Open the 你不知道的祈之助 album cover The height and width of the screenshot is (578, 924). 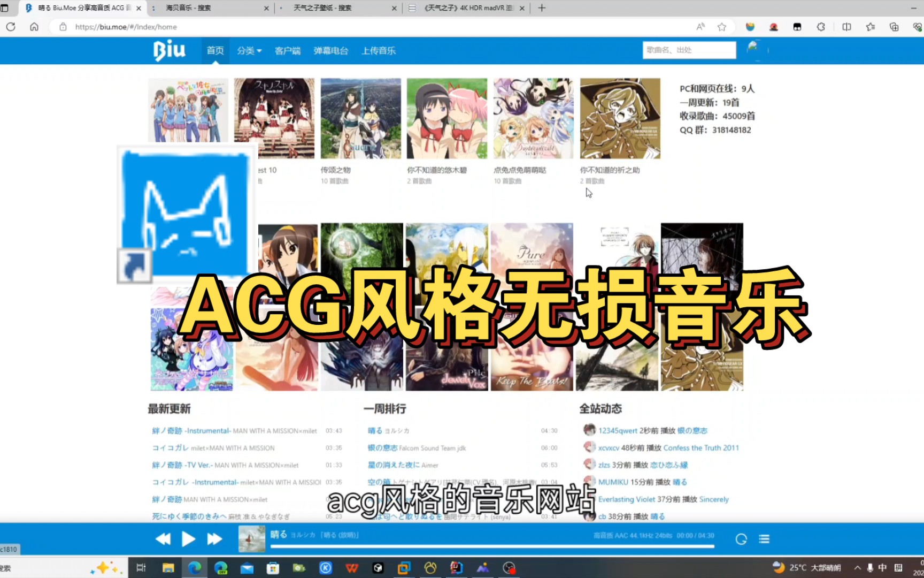[x=620, y=118]
